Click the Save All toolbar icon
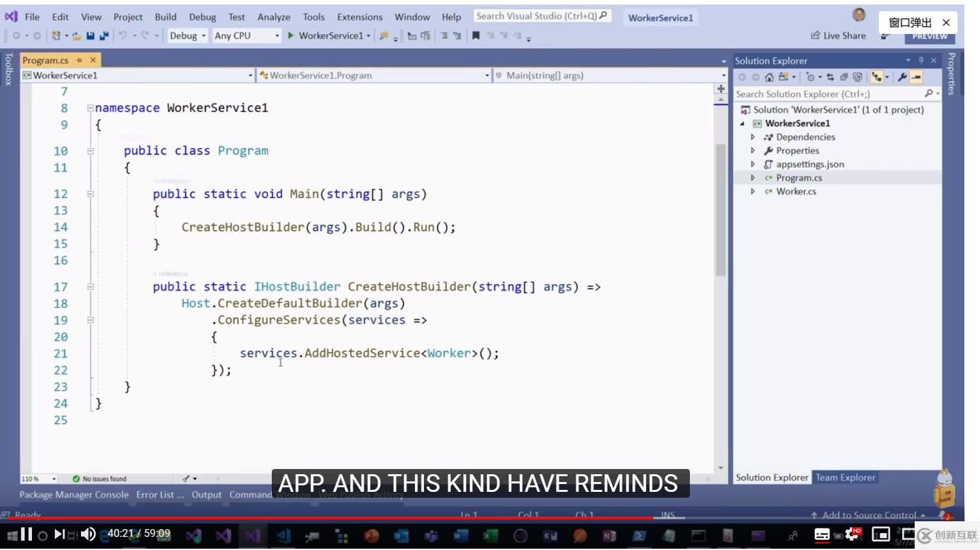Image resolution: width=980 pixels, height=550 pixels. [105, 35]
